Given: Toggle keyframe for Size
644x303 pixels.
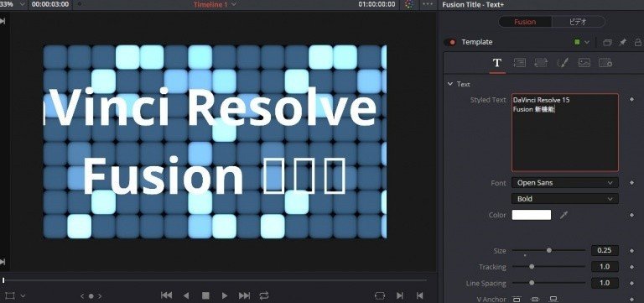Looking at the screenshot, I should tap(631, 250).
